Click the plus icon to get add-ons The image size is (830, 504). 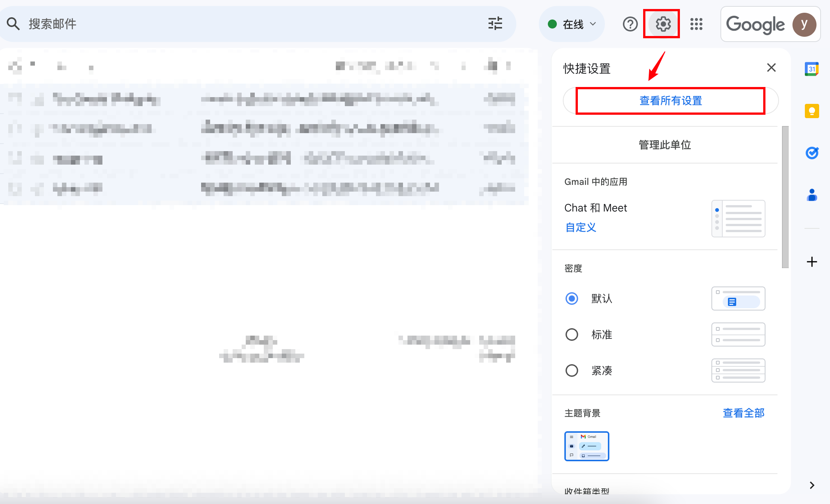click(x=812, y=261)
